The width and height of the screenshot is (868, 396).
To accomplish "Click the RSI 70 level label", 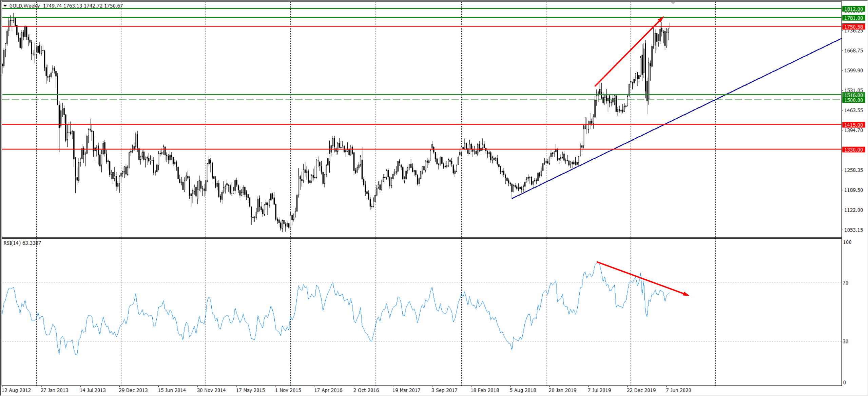I will click(846, 283).
